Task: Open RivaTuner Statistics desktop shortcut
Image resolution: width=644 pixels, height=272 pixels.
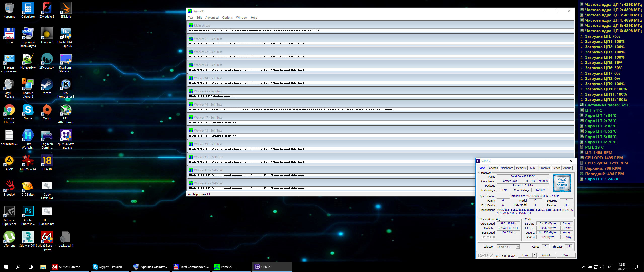Action: 66,59
